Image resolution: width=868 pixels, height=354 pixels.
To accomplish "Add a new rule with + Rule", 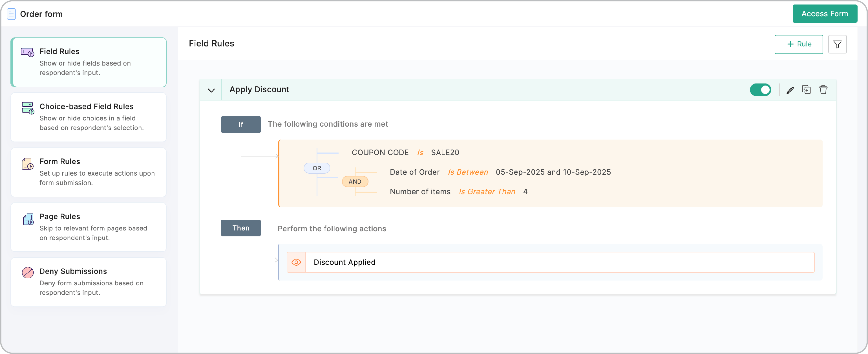I will pyautogui.click(x=798, y=44).
